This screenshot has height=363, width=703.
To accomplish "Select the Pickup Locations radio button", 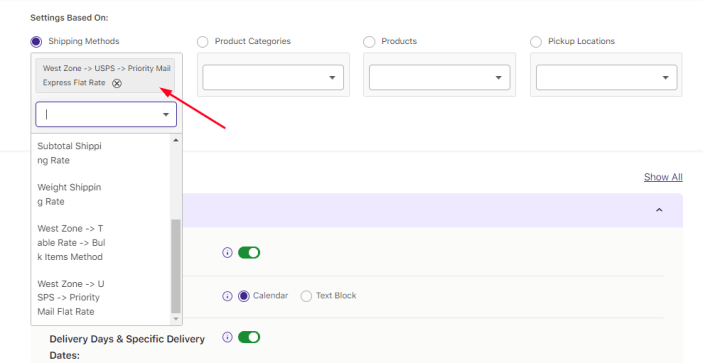I will (536, 42).
